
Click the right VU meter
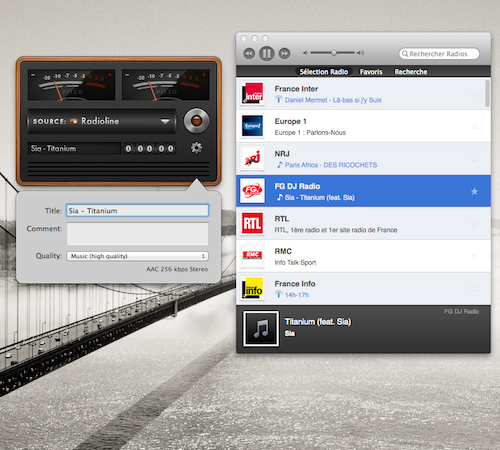coord(166,85)
